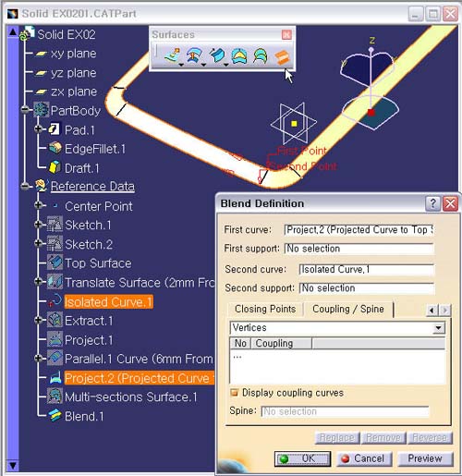Click the orange Blend tool icon
Screen dimensions: 462x476
[x=283, y=57]
